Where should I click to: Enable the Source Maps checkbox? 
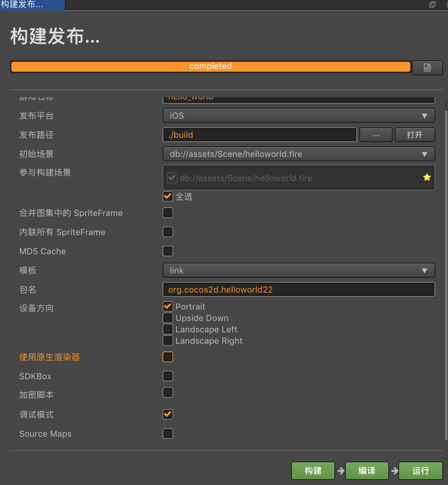click(x=168, y=434)
